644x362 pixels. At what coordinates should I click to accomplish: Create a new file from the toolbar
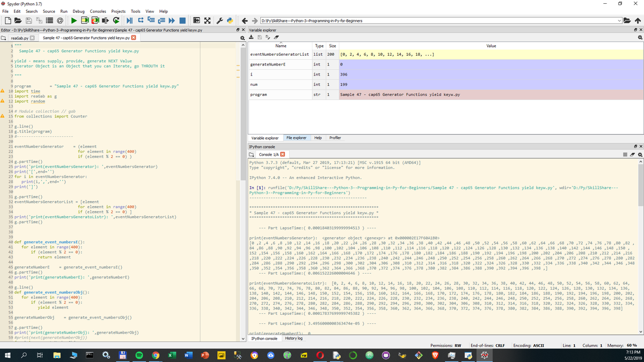8,20
